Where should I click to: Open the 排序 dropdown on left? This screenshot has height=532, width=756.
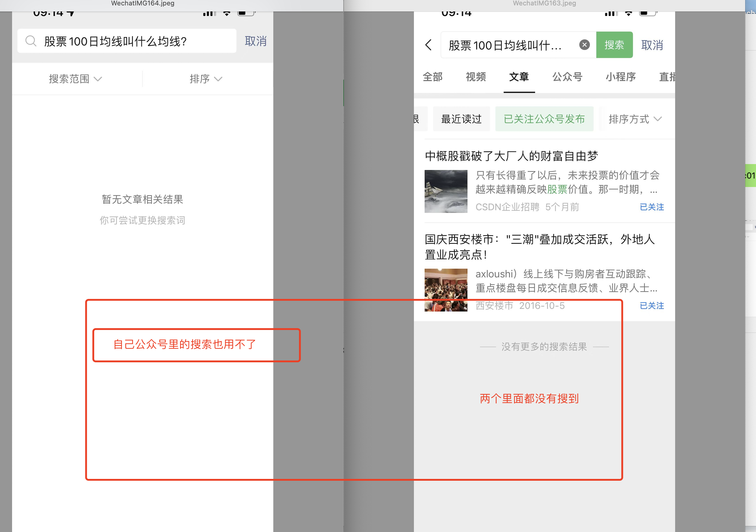[x=206, y=79]
